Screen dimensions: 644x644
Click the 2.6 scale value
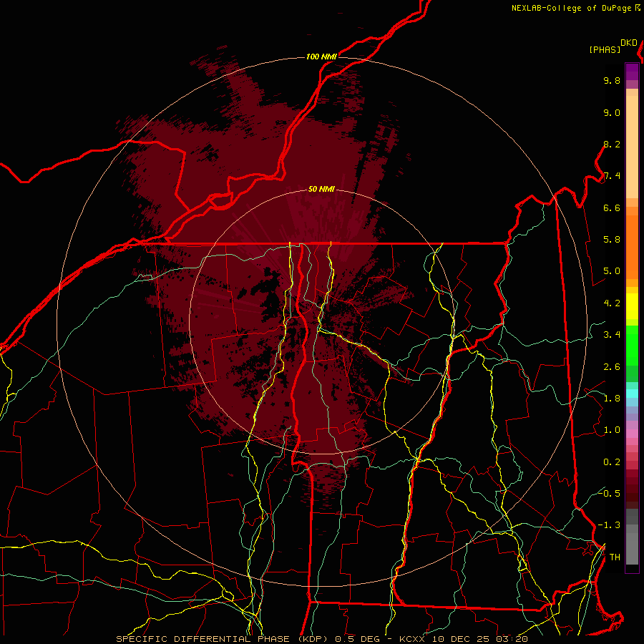tap(612, 366)
